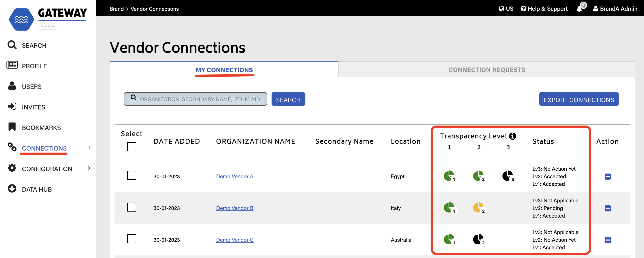Click Demo Vendor A level 2 pie icon
644x258 pixels.
click(x=479, y=176)
